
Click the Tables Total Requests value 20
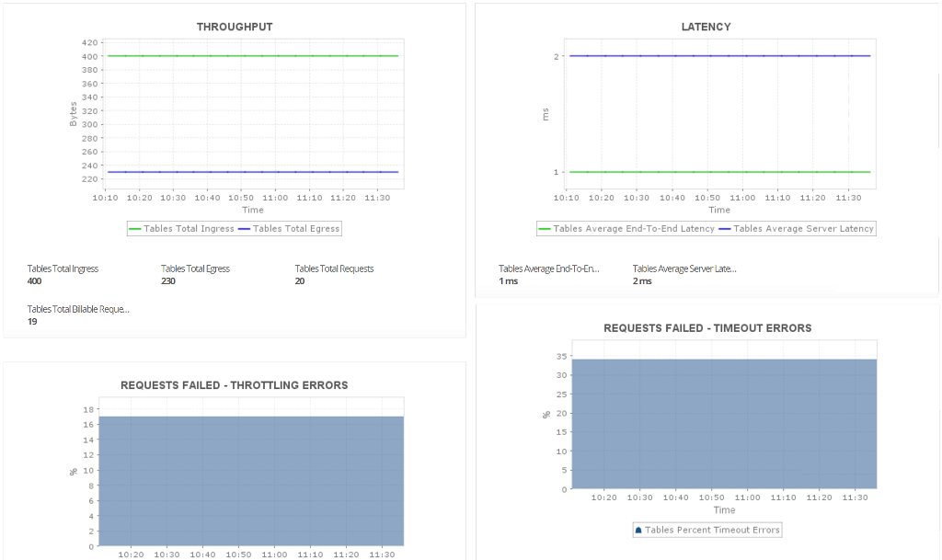click(x=300, y=280)
